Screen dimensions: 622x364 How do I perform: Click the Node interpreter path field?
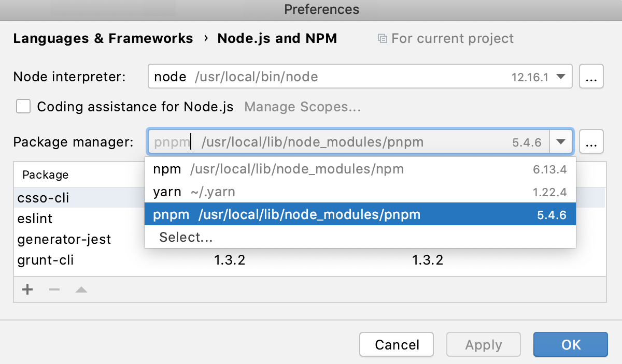[360, 77]
